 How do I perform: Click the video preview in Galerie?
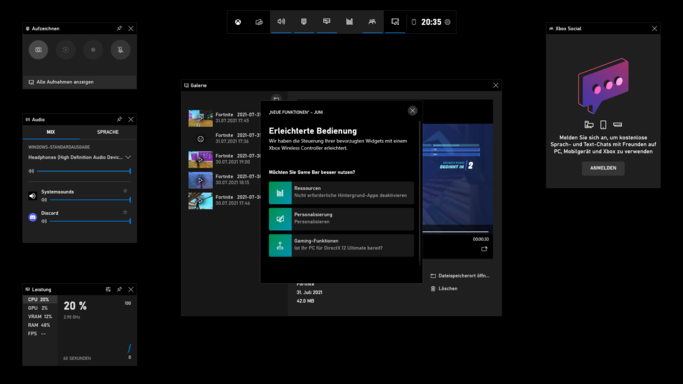point(457,175)
